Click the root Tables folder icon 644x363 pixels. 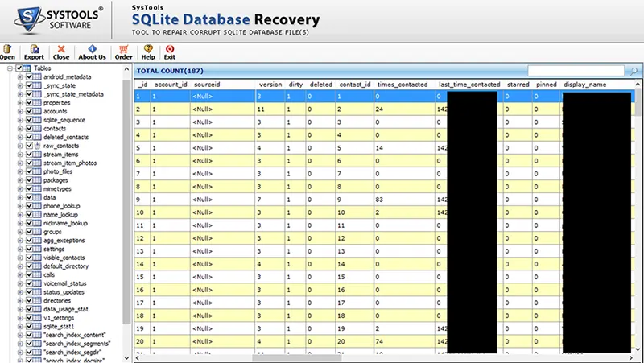(27, 68)
